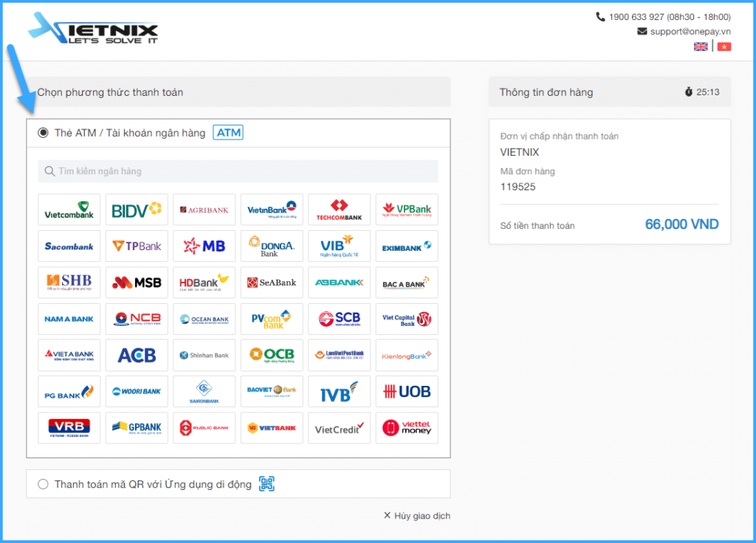Image resolution: width=756 pixels, height=543 pixels.
Task: Choose LienVietPostBank logo
Action: [x=339, y=355]
